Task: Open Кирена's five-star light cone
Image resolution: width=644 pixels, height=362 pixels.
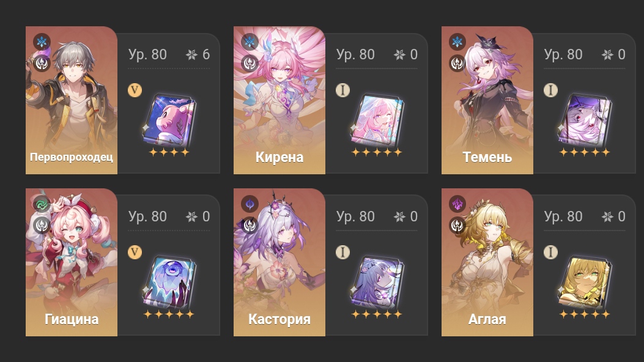Action: click(x=377, y=120)
